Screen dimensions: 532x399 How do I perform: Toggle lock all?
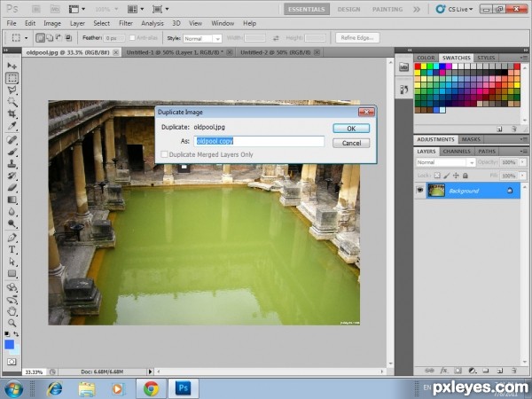465,176
